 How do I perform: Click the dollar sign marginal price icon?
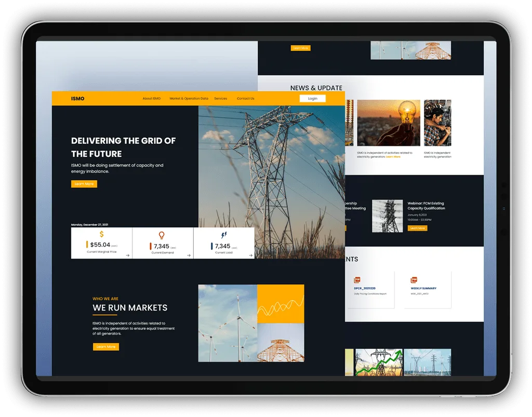click(101, 234)
